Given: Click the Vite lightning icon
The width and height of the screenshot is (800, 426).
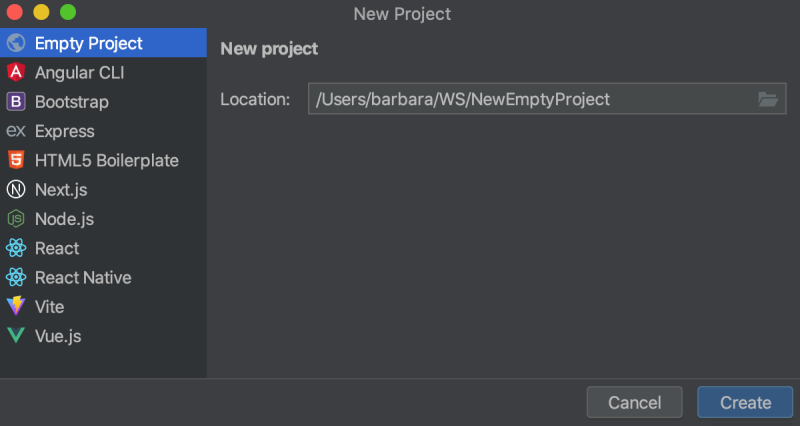Looking at the screenshot, I should click(16, 306).
